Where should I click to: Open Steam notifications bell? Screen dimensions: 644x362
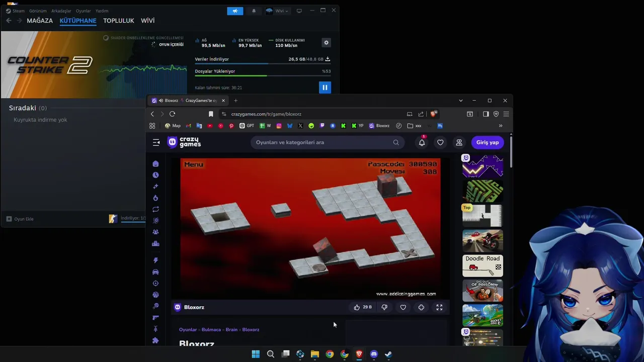click(x=254, y=11)
